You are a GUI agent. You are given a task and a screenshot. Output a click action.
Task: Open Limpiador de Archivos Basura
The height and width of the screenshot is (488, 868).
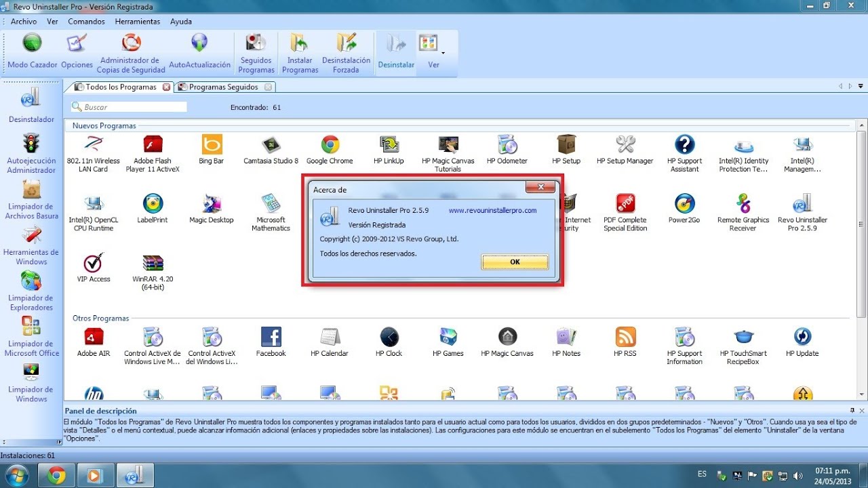click(x=31, y=199)
